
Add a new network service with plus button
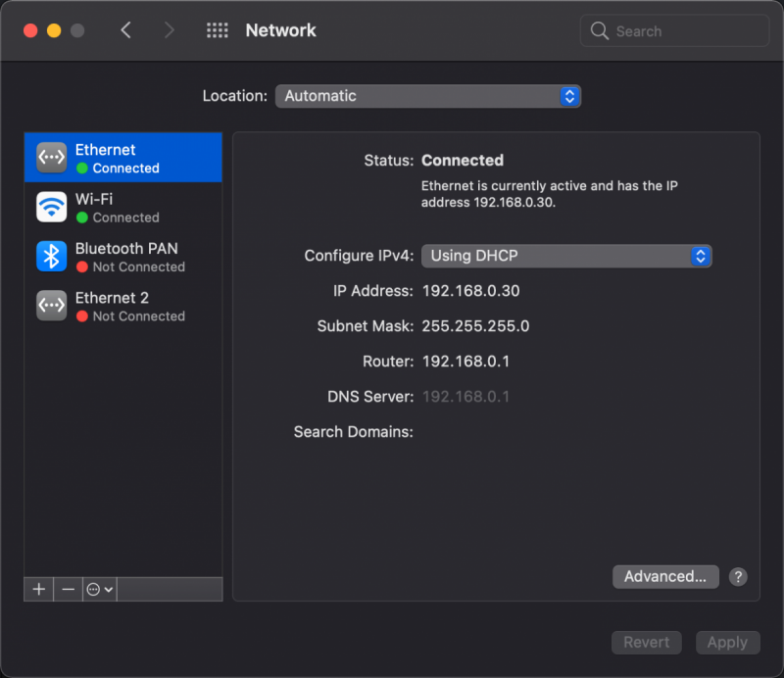coord(39,589)
